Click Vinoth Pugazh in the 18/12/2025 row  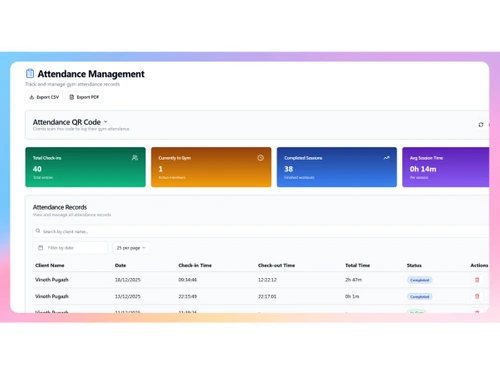[x=52, y=280]
